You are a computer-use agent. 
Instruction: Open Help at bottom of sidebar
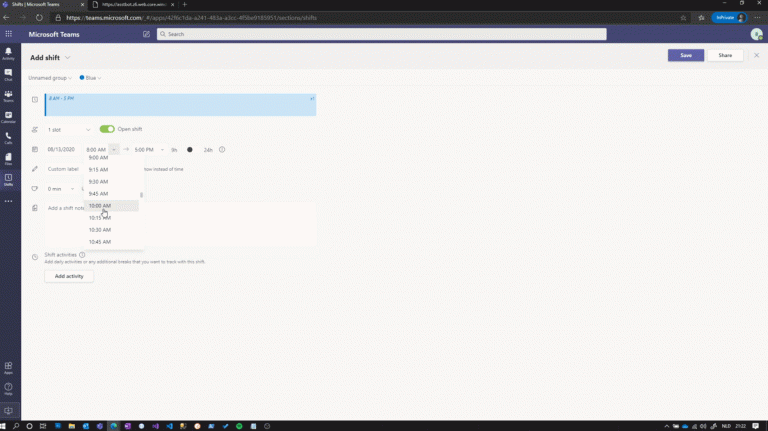pyautogui.click(x=8, y=387)
